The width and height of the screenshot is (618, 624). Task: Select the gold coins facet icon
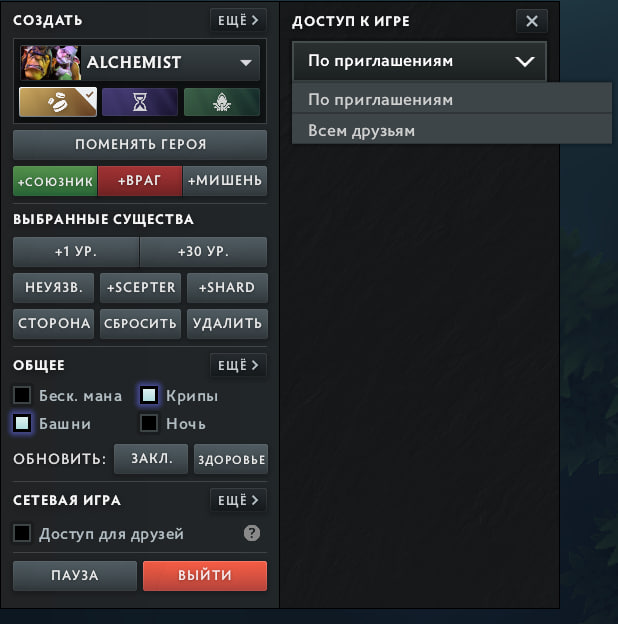point(58,102)
